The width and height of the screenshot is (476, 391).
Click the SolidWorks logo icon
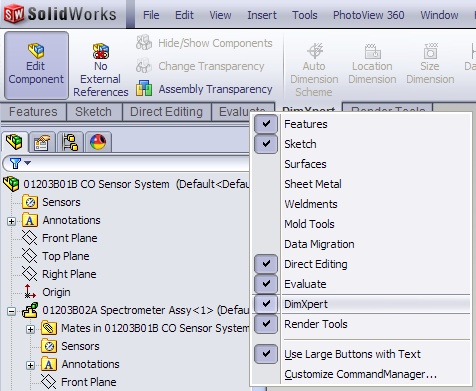[x=14, y=14]
